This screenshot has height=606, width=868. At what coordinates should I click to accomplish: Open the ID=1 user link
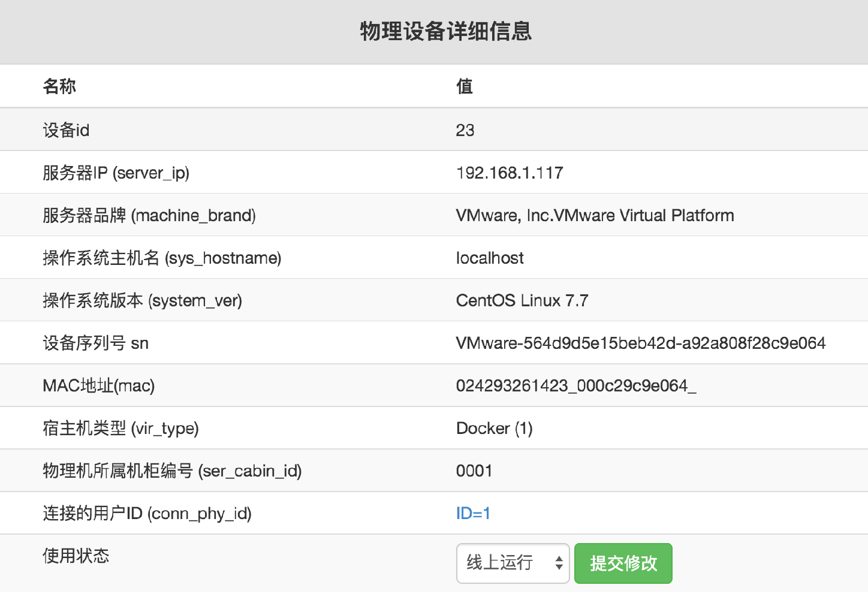473,513
